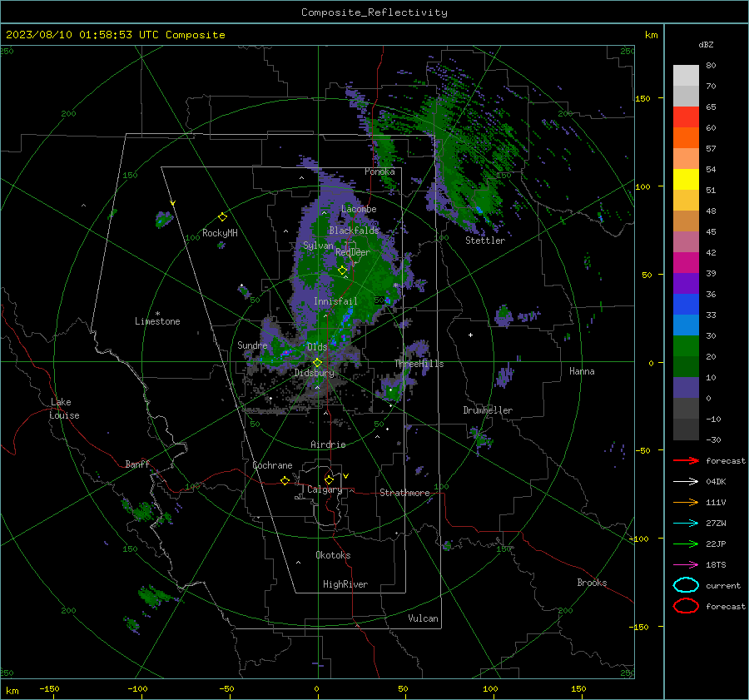Click the Vulcan city label
Image resolution: width=749 pixels, height=700 pixels.
coord(424,618)
